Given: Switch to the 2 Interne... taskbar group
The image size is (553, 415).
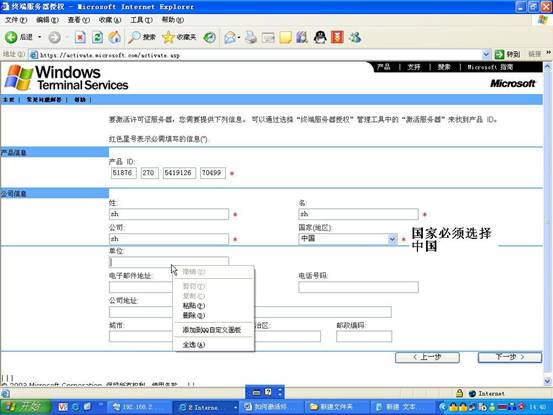Looking at the screenshot, I should pos(207,407).
